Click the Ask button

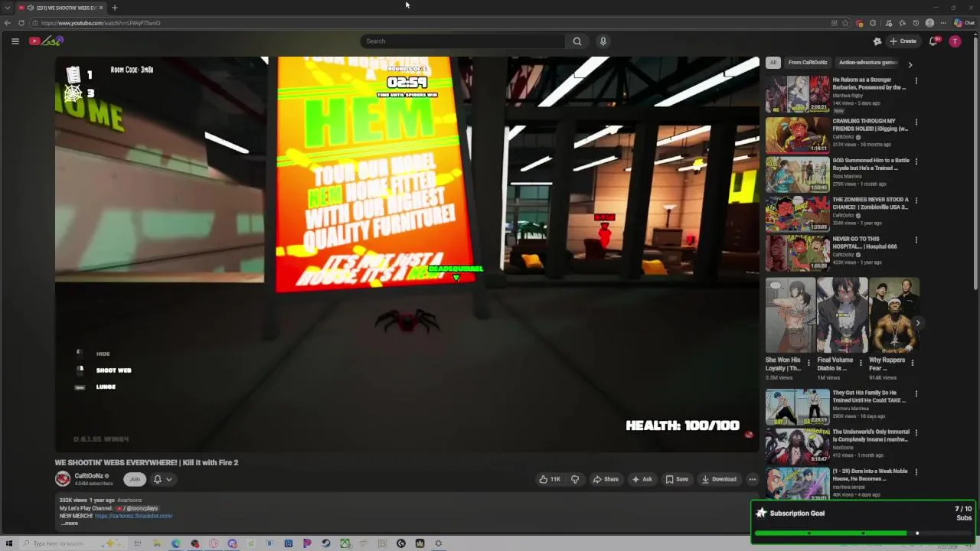pyautogui.click(x=642, y=479)
